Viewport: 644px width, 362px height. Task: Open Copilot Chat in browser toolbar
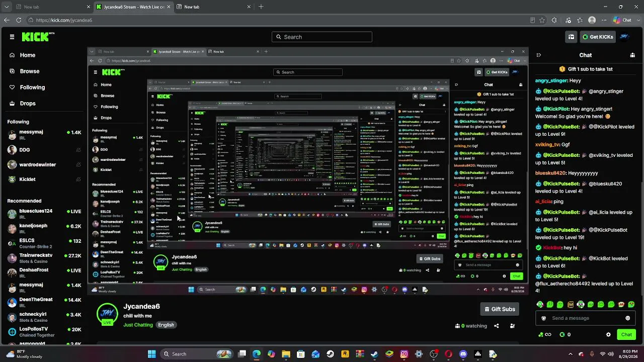pos(623,20)
